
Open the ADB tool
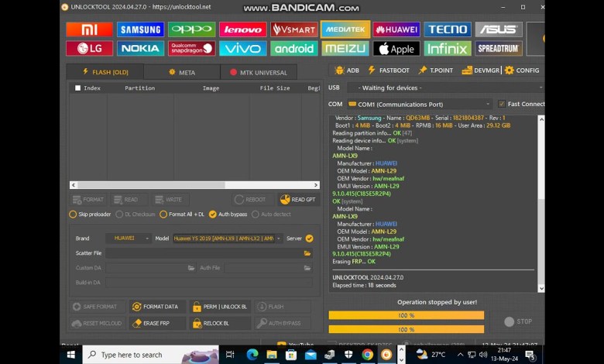pyautogui.click(x=347, y=70)
